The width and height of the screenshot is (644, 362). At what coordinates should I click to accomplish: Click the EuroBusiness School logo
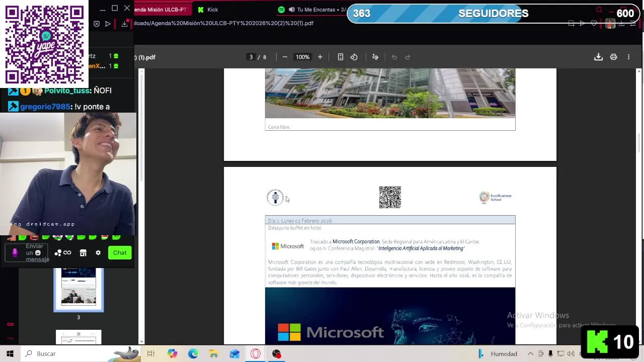(x=496, y=197)
